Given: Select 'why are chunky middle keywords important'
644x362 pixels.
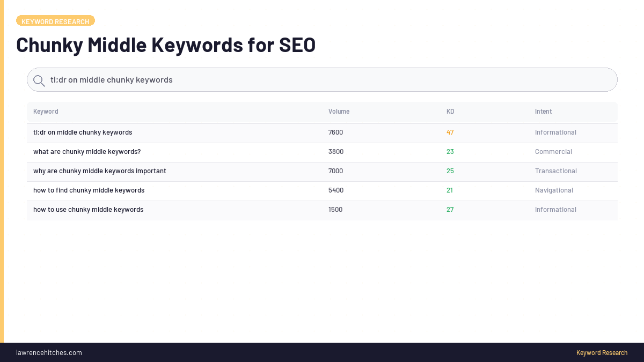Looking at the screenshot, I should pyautogui.click(x=100, y=171).
